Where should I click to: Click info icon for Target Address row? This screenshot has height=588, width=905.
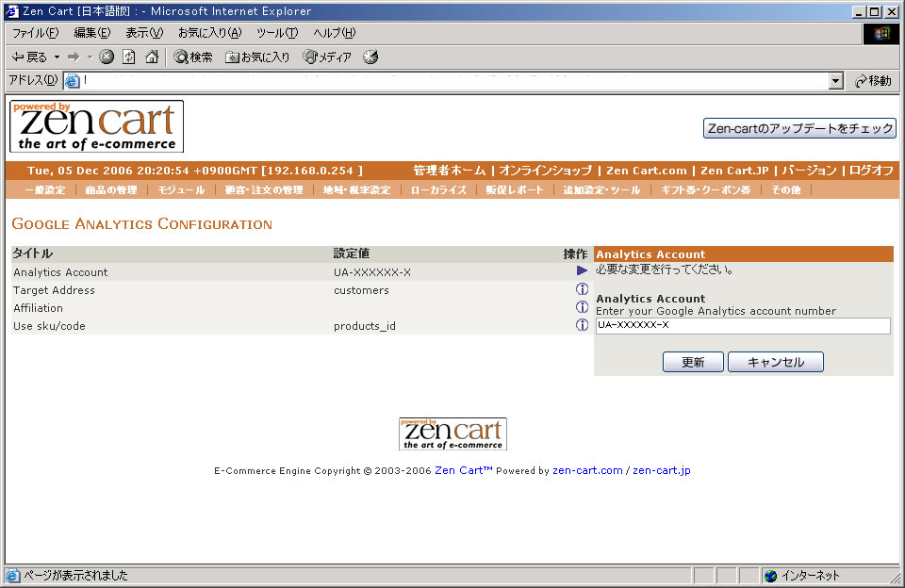pyautogui.click(x=582, y=290)
